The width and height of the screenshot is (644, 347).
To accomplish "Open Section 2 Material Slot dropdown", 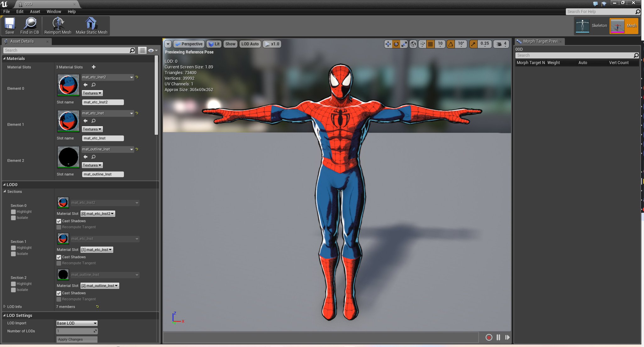I will click(x=100, y=286).
